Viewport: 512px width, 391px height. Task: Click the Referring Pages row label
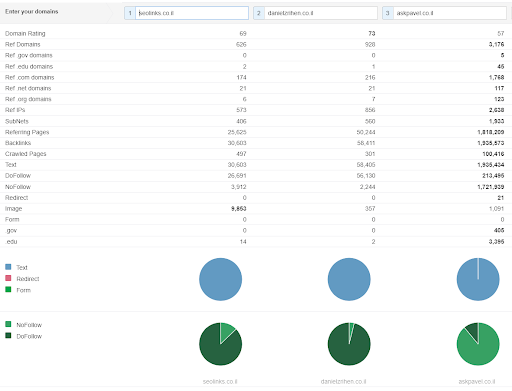27,132
